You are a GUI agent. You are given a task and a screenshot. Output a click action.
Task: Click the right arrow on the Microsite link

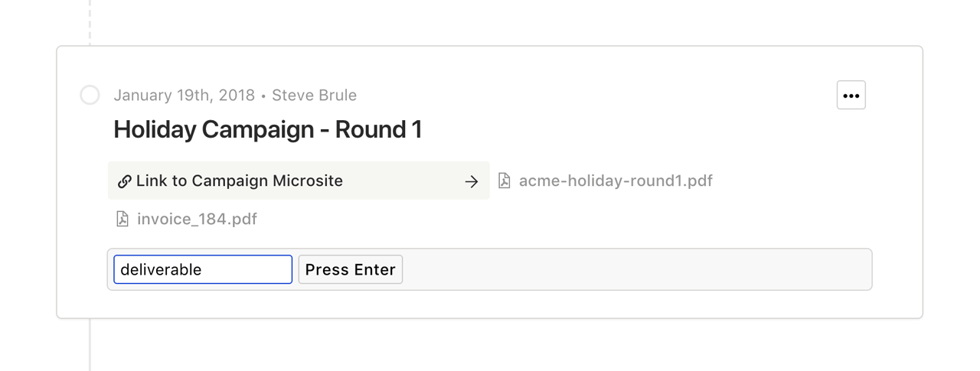[472, 181]
